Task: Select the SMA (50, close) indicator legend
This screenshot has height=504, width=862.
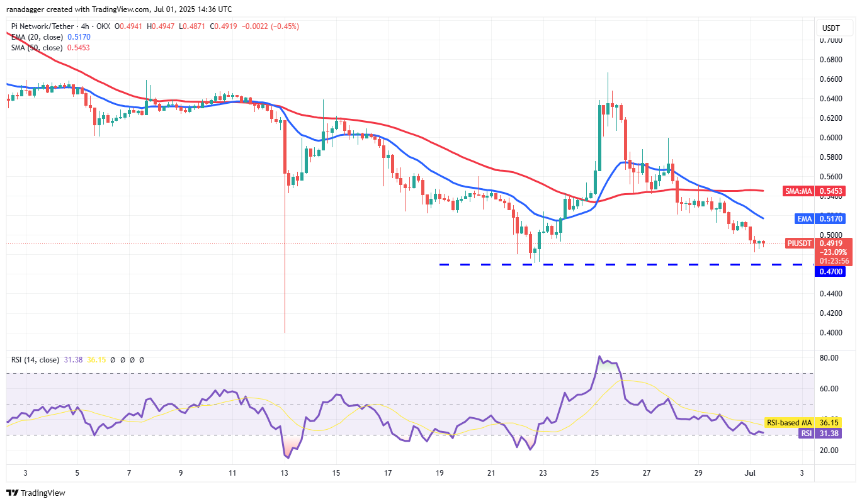Action: (37, 48)
